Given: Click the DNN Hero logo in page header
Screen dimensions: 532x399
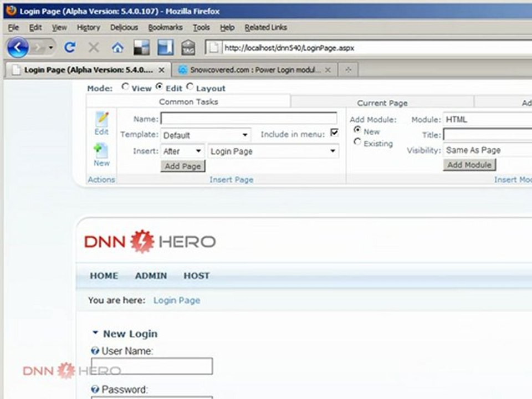Looking at the screenshot, I should (150, 242).
